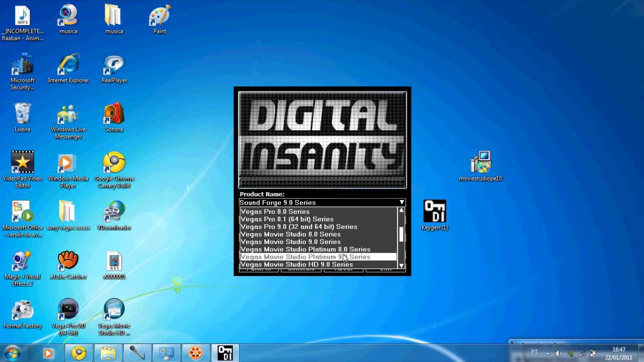Open the network signal tray icon
The width and height of the screenshot is (644, 362).
point(582,353)
